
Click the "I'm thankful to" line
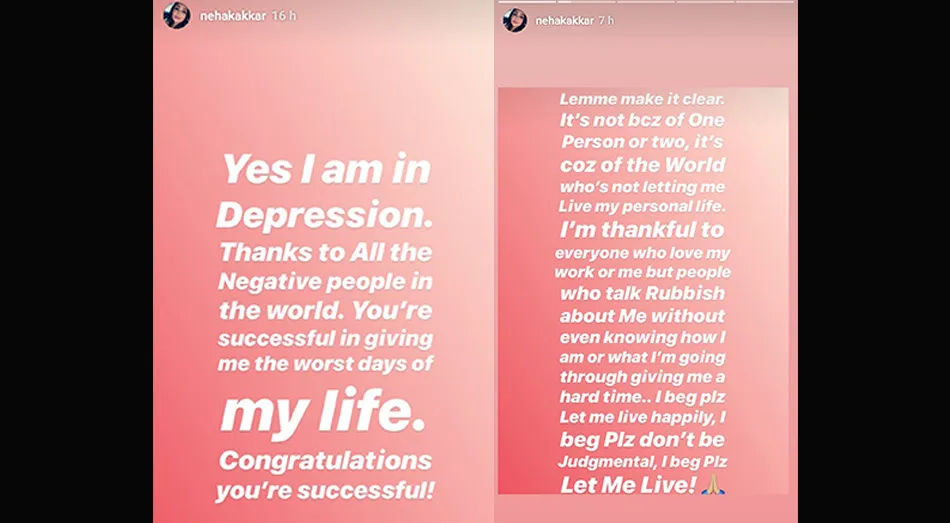point(643,229)
